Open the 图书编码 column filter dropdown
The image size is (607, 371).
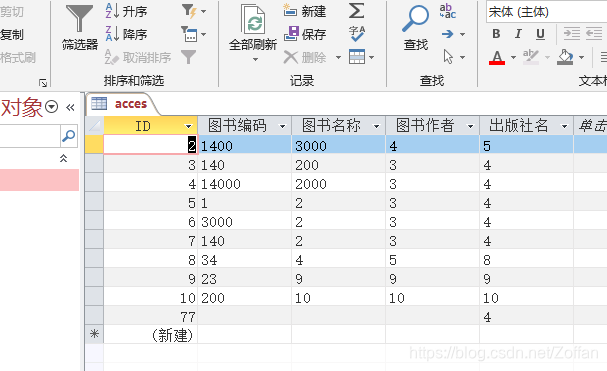click(x=283, y=126)
